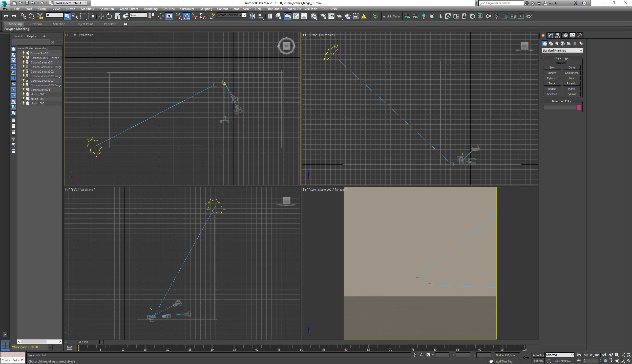Toggle the Angle Snap icon
This screenshot has height=364, width=632.
click(x=186, y=16)
